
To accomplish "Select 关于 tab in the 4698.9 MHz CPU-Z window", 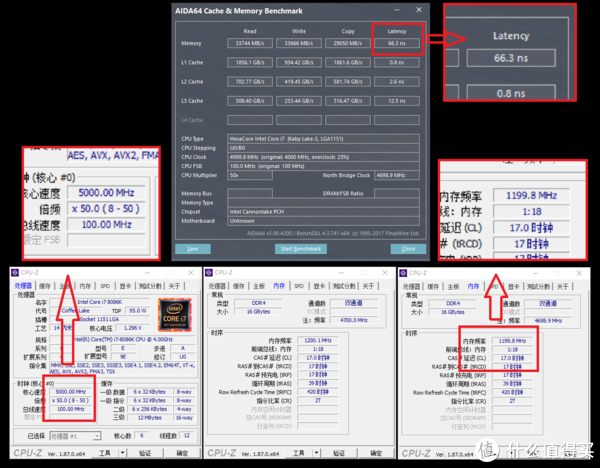I will tap(562, 286).
